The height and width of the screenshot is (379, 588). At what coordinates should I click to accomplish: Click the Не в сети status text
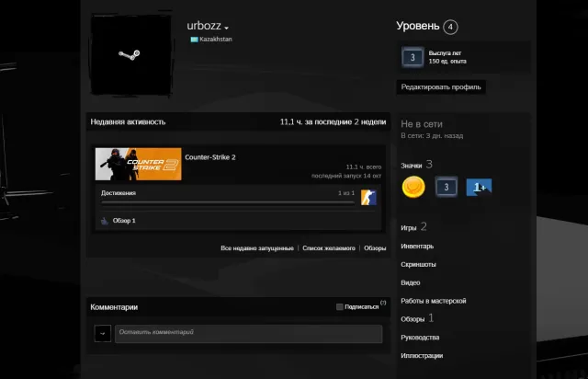click(x=422, y=124)
